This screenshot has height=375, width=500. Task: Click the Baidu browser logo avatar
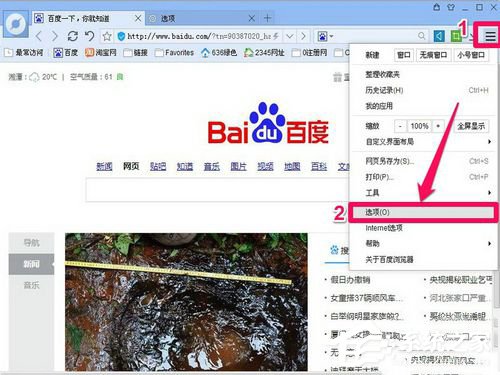(x=16, y=24)
